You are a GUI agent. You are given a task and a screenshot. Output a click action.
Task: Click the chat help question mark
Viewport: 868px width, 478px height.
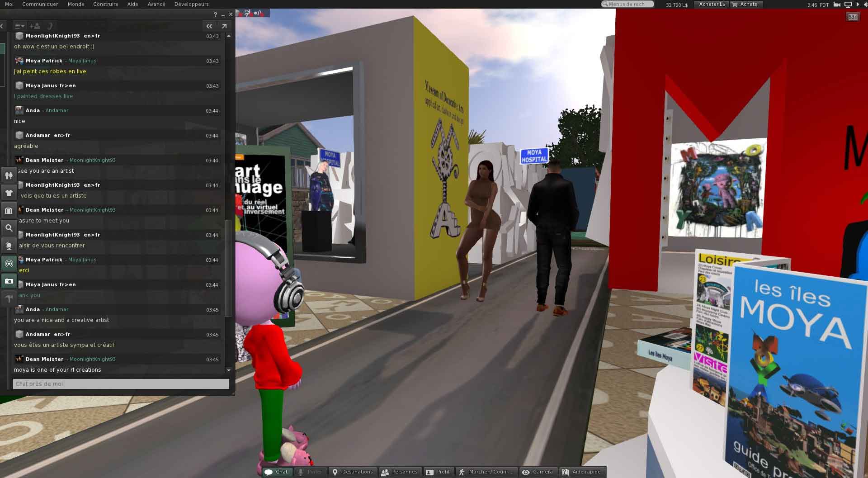click(x=215, y=14)
